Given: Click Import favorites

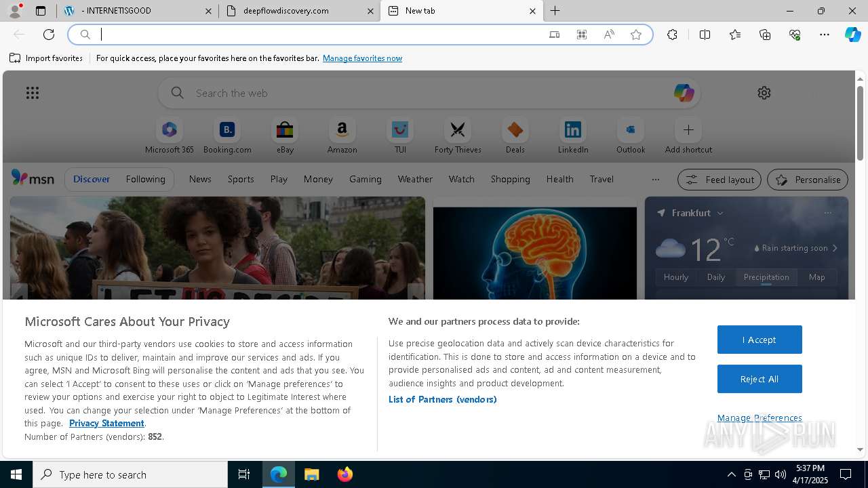Looking at the screenshot, I should (x=46, y=58).
